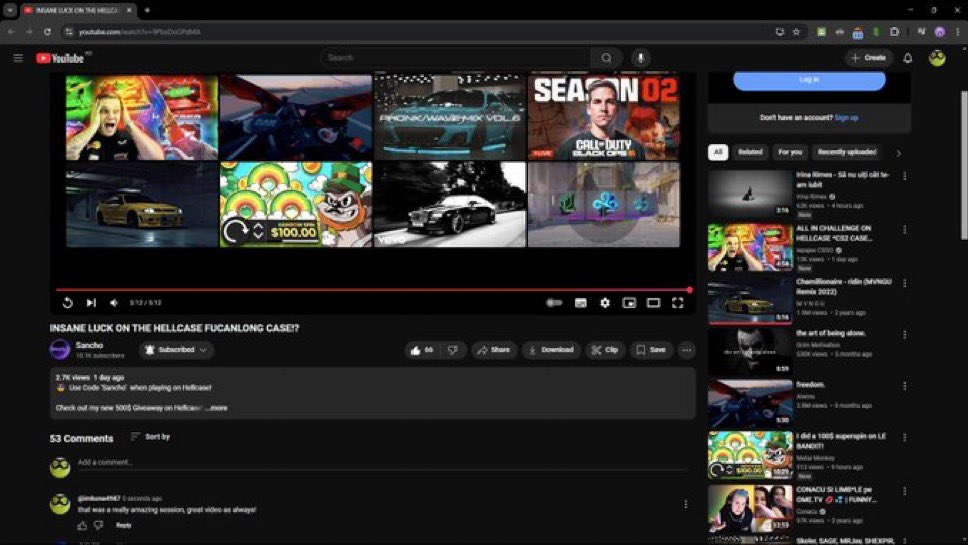
Task: Toggle subtitles/closed captions
Action: click(580, 302)
